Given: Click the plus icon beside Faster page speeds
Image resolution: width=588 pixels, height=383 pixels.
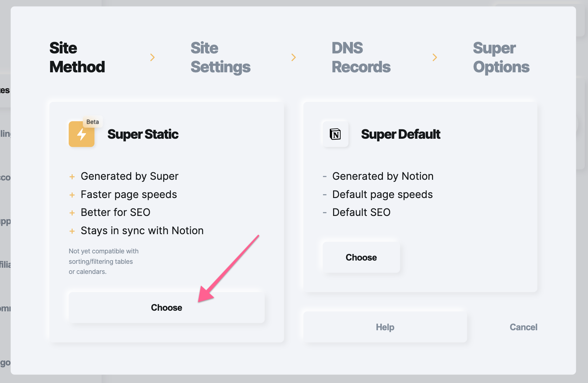Looking at the screenshot, I should (72, 195).
